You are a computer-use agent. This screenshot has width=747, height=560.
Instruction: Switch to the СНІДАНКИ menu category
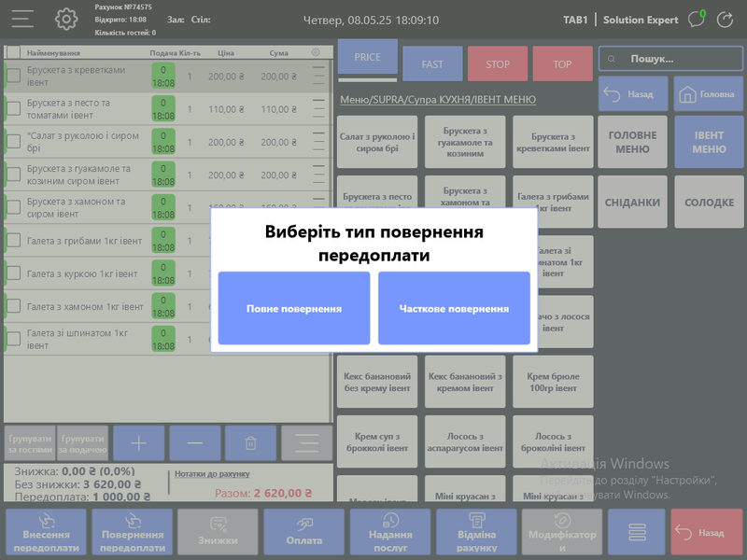pos(632,203)
